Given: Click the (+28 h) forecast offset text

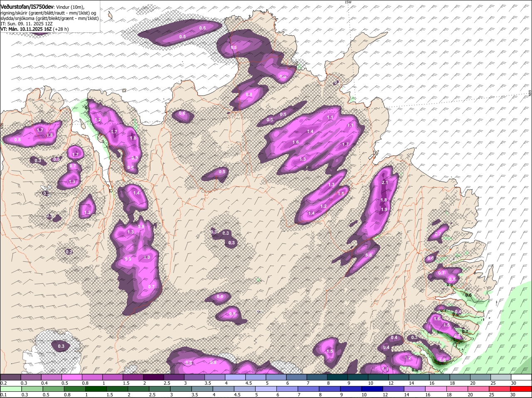Looking at the screenshot, I should (61, 29).
